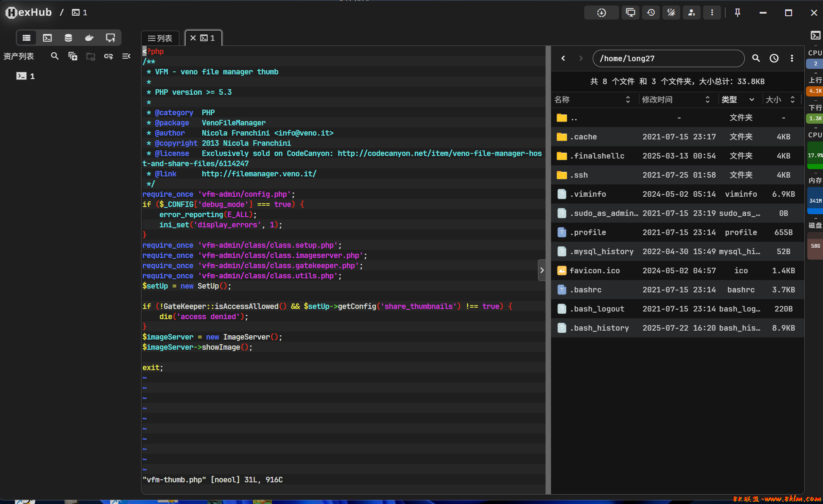Open the .cache folder

tap(677, 137)
